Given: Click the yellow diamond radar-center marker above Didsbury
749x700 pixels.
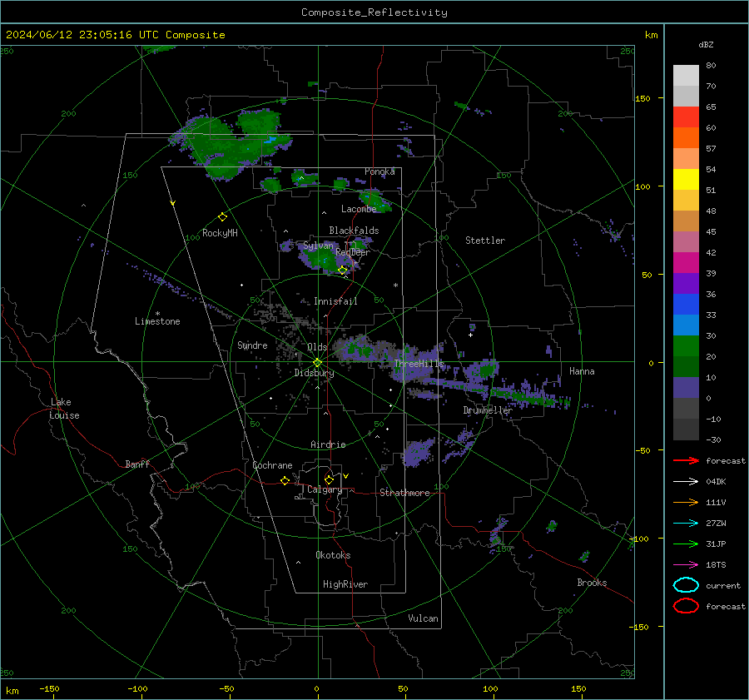Looking at the screenshot, I should (x=317, y=362).
